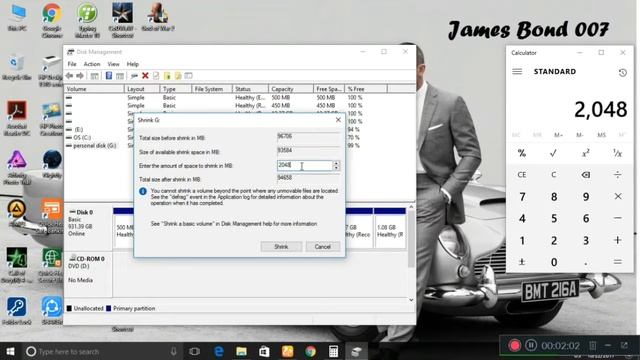Click Google Chrome desktop shortcut

(x=52, y=20)
